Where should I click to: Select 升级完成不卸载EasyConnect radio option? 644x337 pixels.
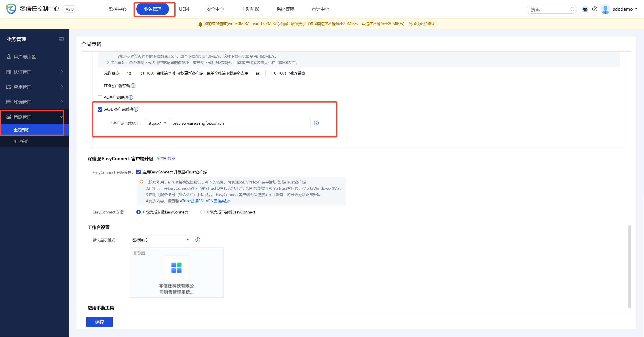click(202, 212)
